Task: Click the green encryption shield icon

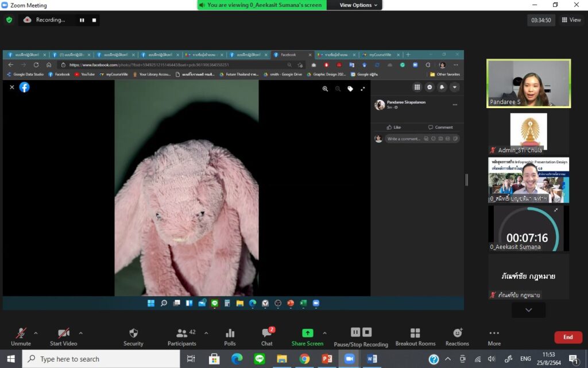Action: [9, 20]
